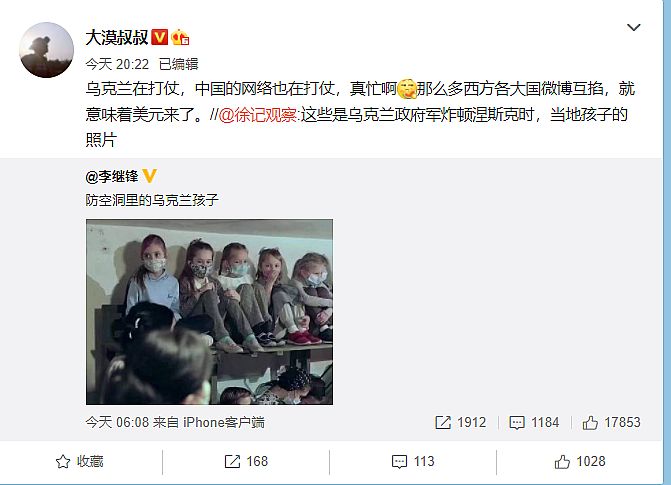
Task: Click the 收藏 star to favorite post
Action: click(80, 461)
